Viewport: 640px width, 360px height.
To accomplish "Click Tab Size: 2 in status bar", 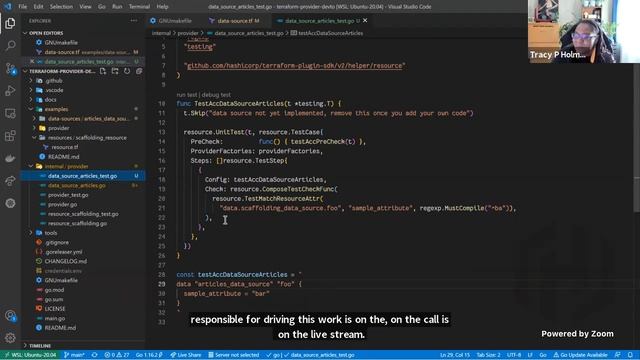I will 488,355.
